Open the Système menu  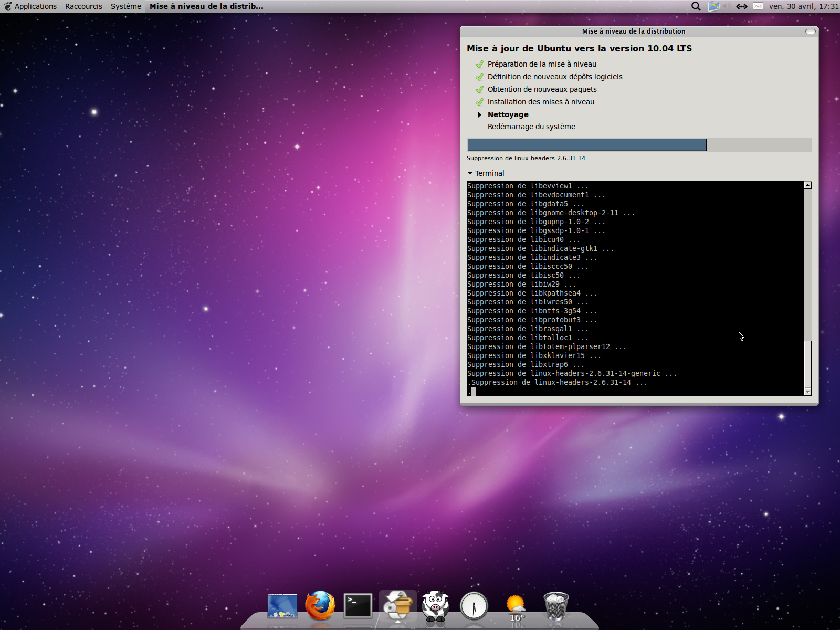coord(125,6)
